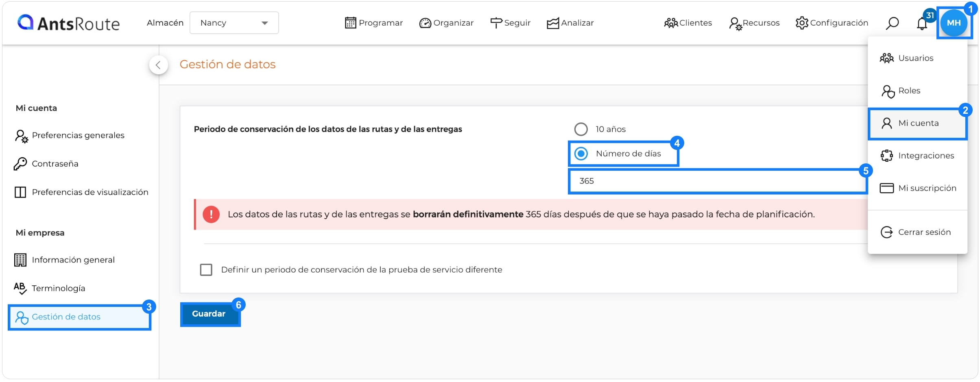Click the Analizar chart icon

click(x=553, y=23)
